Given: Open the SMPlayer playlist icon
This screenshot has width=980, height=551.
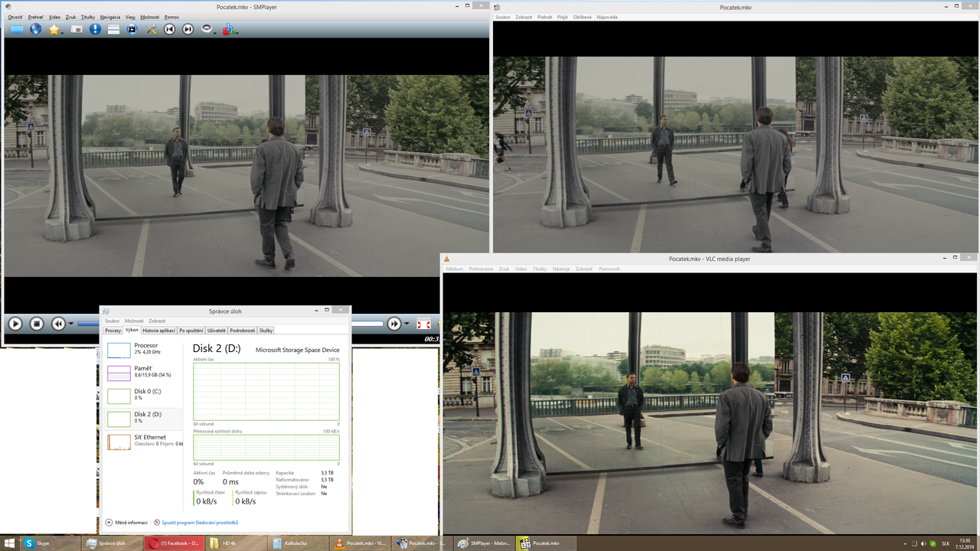Looking at the screenshot, I should point(113,29).
